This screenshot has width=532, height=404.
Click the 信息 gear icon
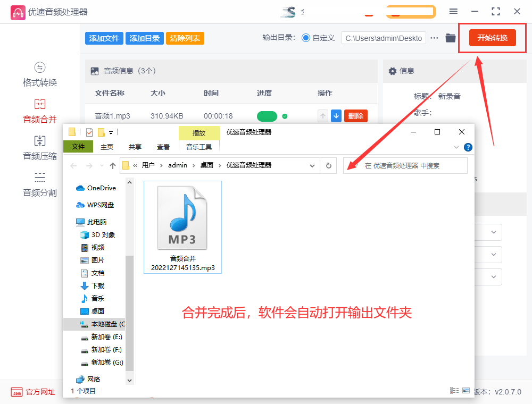[392, 71]
